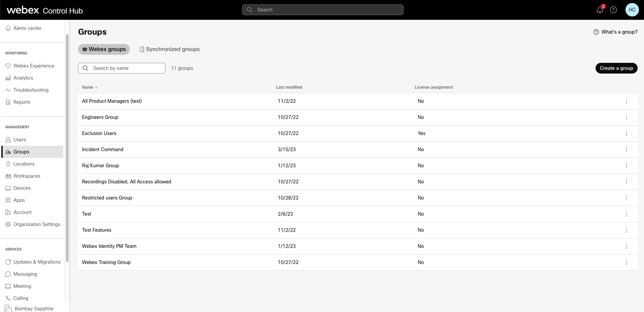Select the Incident Command group name
This screenshot has width=644, height=312.
[103, 149]
